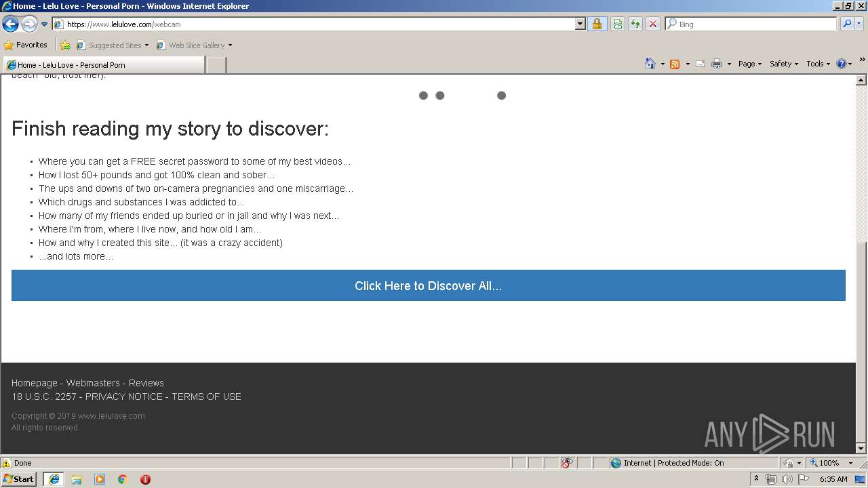
Task: Stop loading with the red X icon
Action: tap(653, 24)
